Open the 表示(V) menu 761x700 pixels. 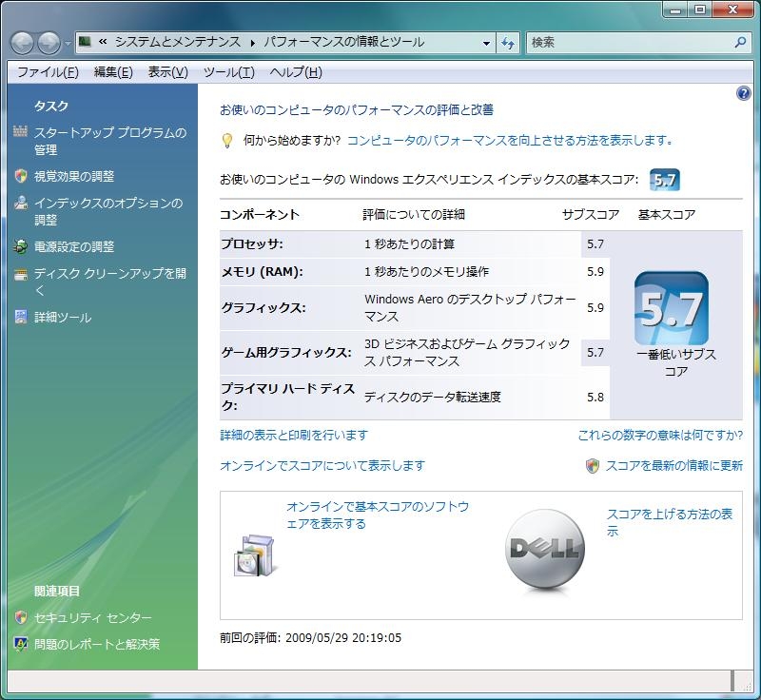167,72
